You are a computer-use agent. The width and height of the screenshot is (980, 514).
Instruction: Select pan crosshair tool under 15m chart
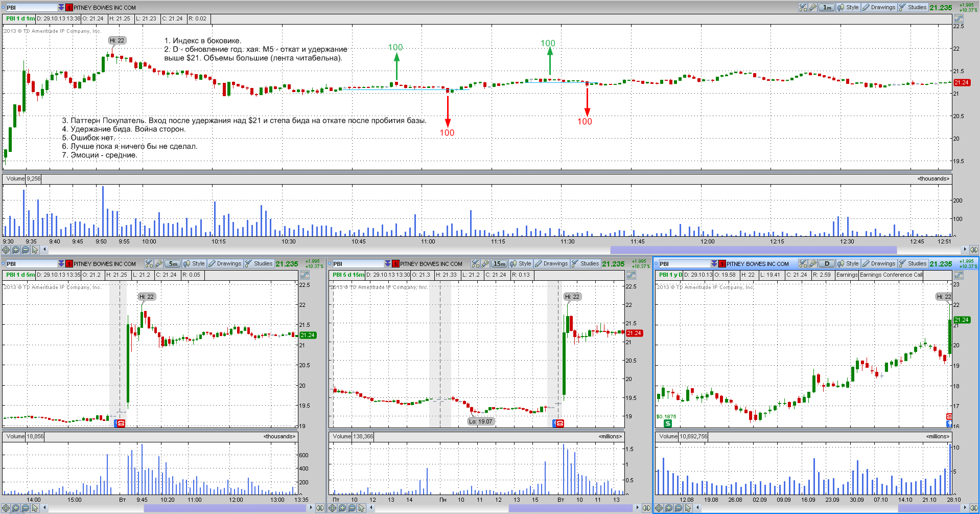(333, 508)
